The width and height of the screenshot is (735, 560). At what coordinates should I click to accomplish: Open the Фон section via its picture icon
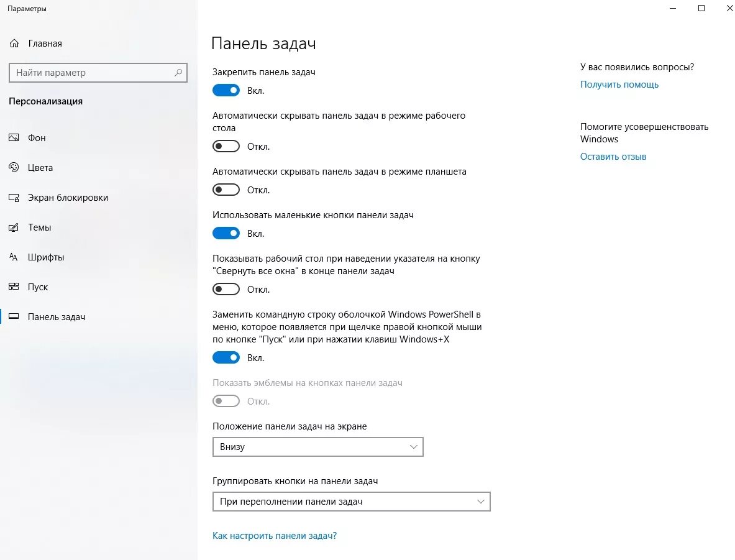click(14, 138)
